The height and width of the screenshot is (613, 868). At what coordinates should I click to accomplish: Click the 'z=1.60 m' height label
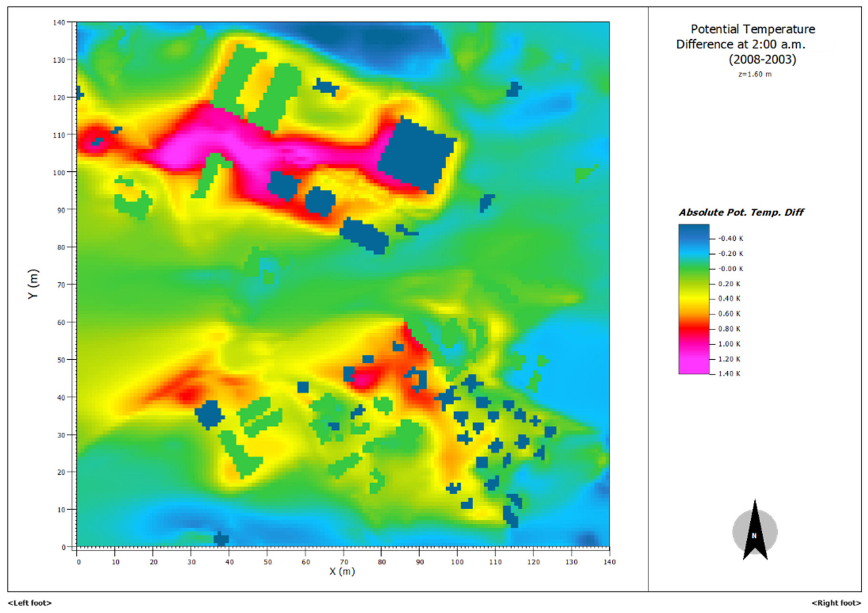coord(755,74)
